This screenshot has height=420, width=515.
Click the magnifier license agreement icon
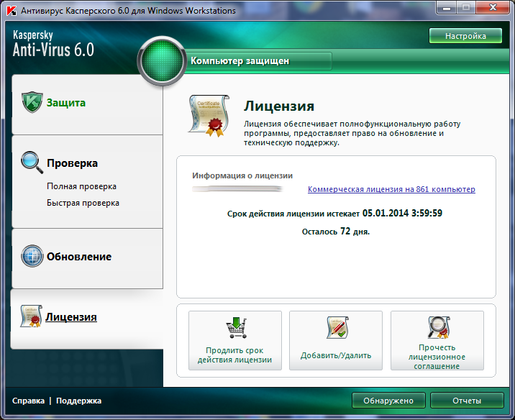pyautogui.click(x=439, y=327)
